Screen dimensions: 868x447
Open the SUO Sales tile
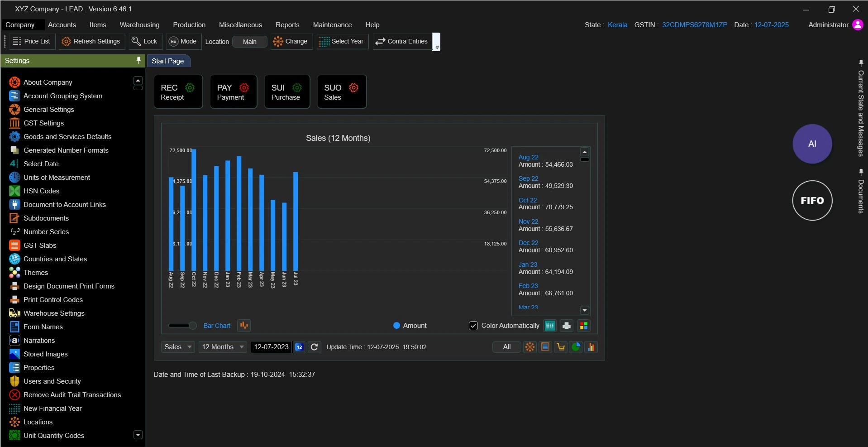342,92
